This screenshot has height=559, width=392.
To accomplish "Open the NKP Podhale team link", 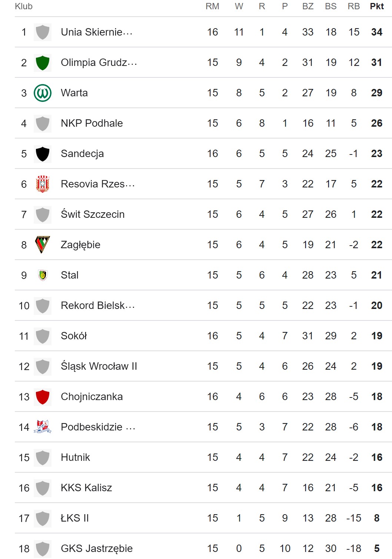I will (x=92, y=123).
